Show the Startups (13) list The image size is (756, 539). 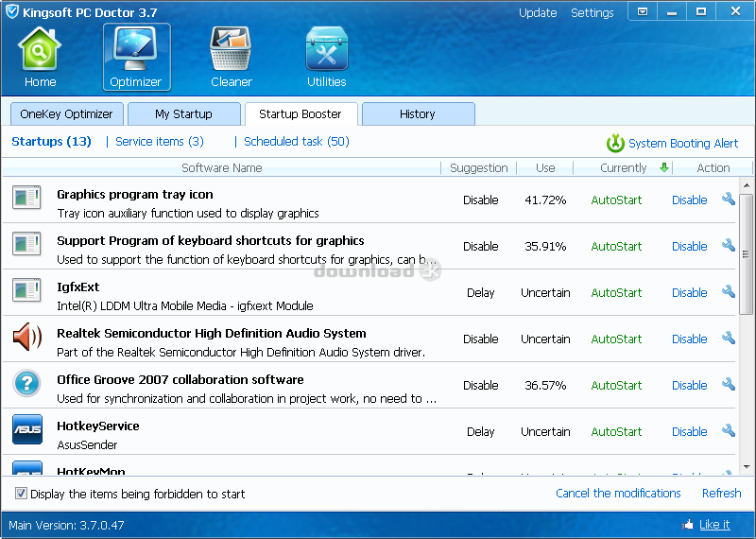pyautogui.click(x=52, y=142)
